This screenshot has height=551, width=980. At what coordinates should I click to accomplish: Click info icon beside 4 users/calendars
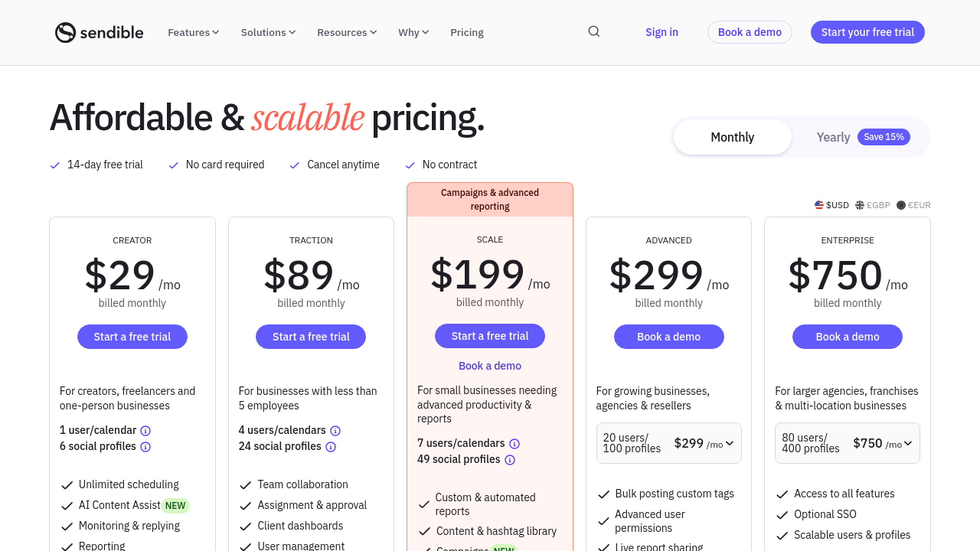pyautogui.click(x=335, y=431)
